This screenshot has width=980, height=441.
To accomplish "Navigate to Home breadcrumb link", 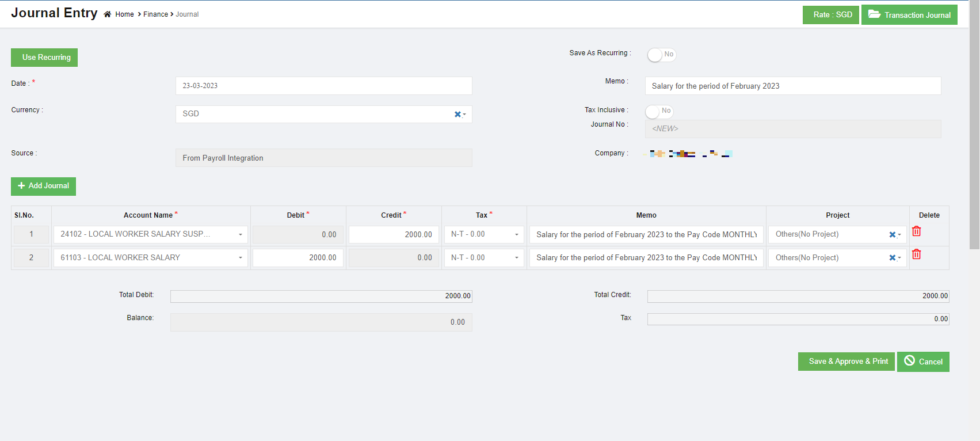I will pyautogui.click(x=124, y=14).
